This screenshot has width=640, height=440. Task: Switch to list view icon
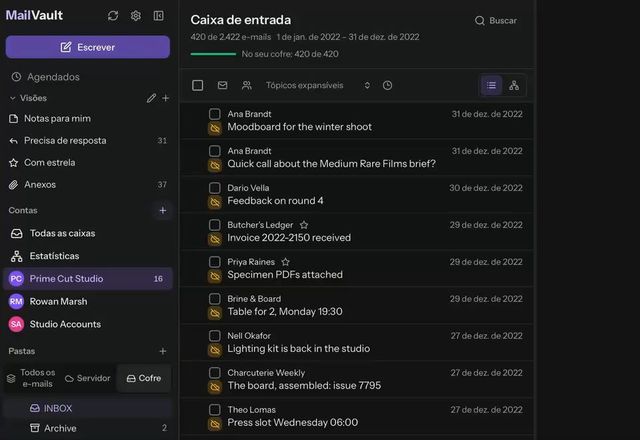point(491,85)
